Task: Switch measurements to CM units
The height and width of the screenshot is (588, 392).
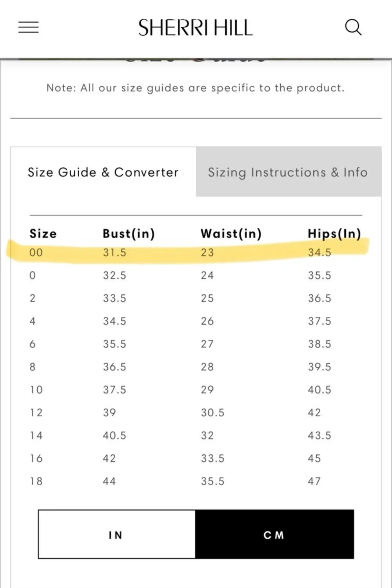Action: pyautogui.click(x=274, y=535)
